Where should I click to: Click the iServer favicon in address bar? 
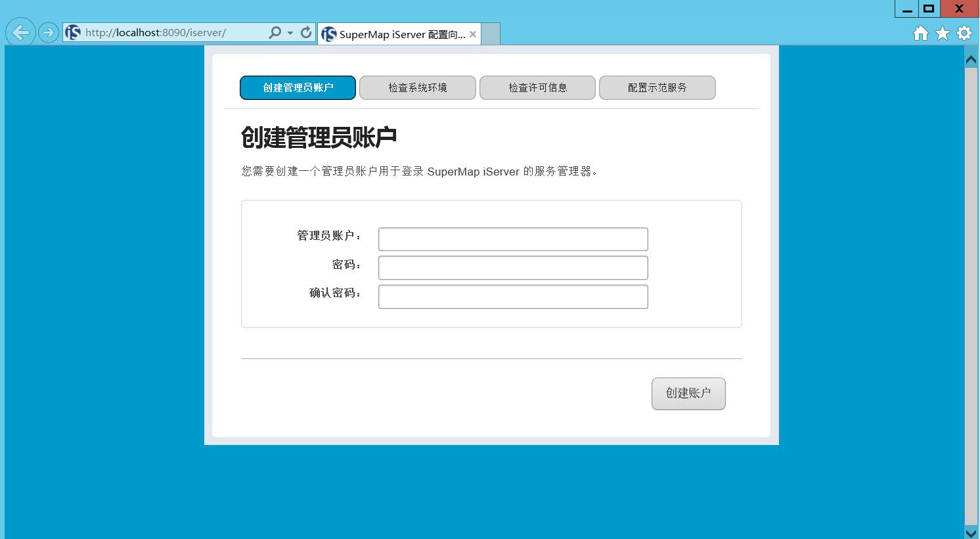click(73, 32)
